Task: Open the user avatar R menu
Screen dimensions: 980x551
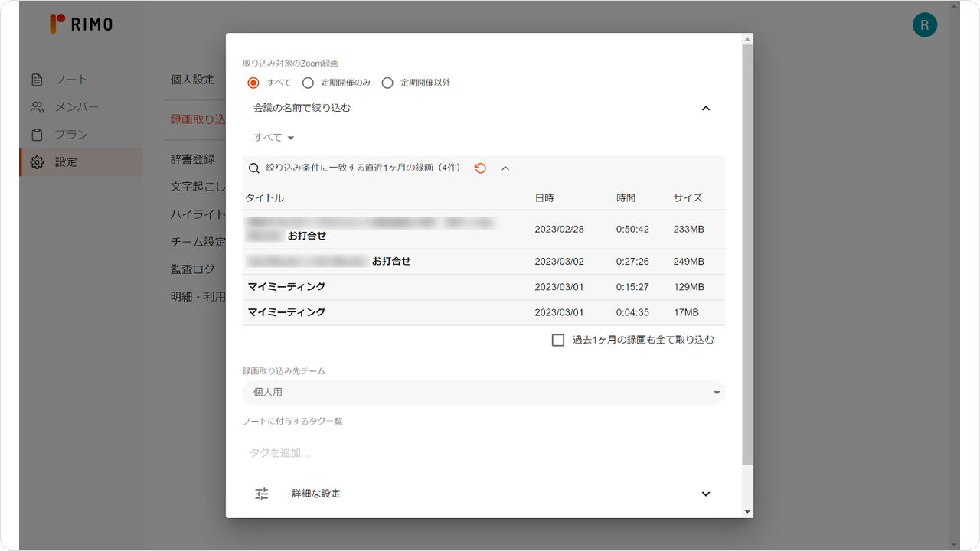Action: pos(925,25)
